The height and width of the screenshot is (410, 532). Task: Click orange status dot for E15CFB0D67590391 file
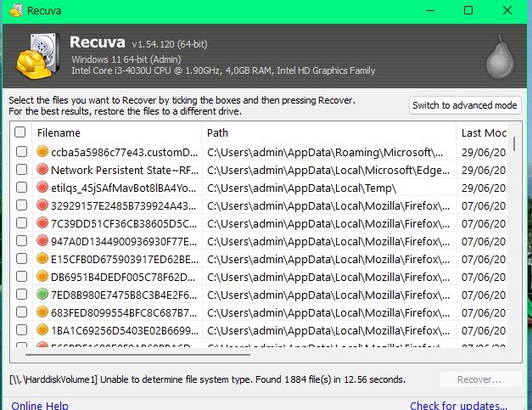click(42, 259)
